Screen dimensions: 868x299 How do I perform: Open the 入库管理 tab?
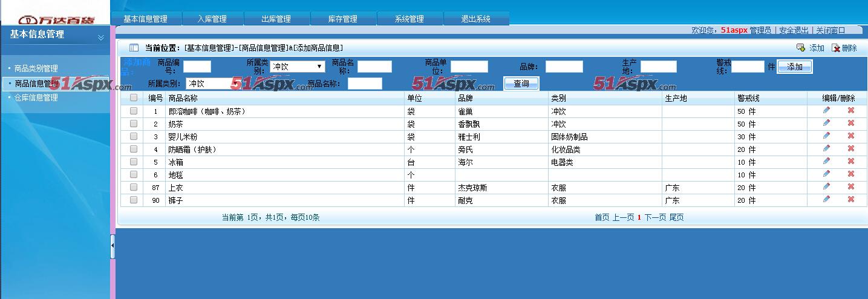[212, 19]
